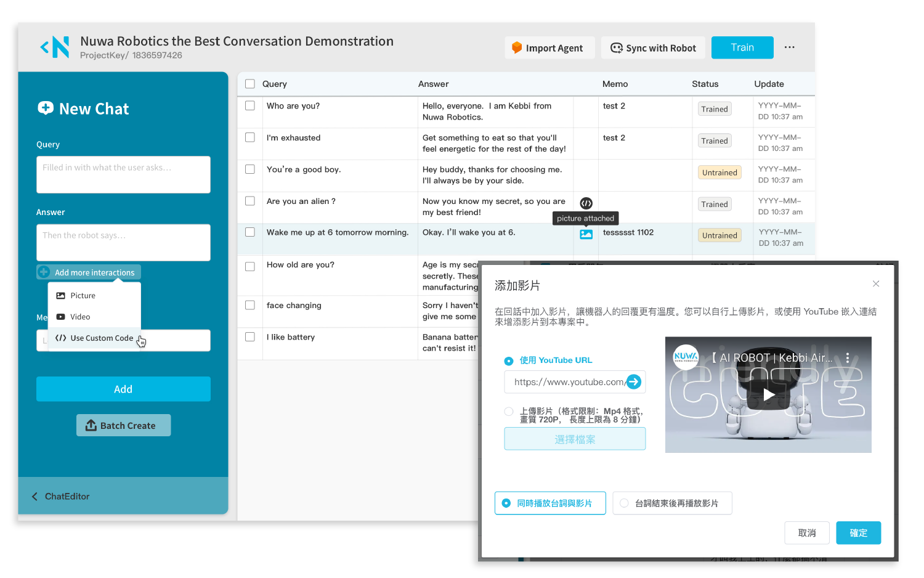Click the custom code icon in alien row
This screenshot has width=924, height=578.
click(x=586, y=203)
